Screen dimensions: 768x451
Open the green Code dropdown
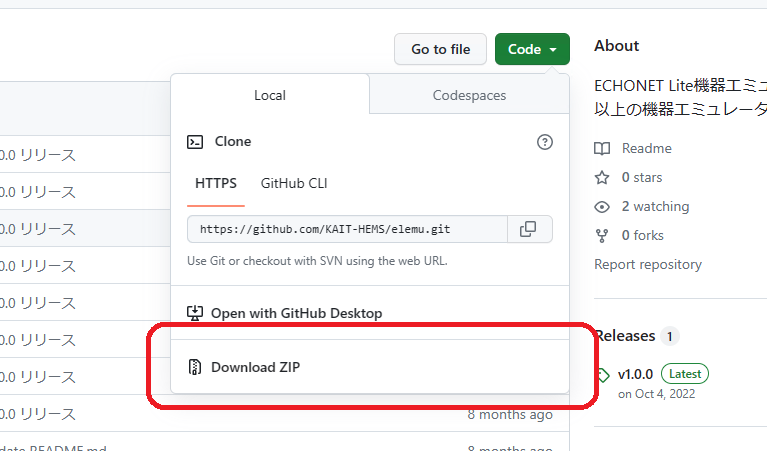tap(532, 49)
